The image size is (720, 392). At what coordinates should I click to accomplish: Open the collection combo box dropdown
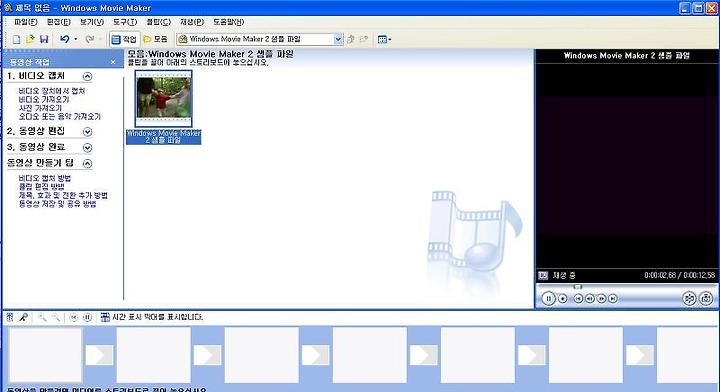point(338,39)
